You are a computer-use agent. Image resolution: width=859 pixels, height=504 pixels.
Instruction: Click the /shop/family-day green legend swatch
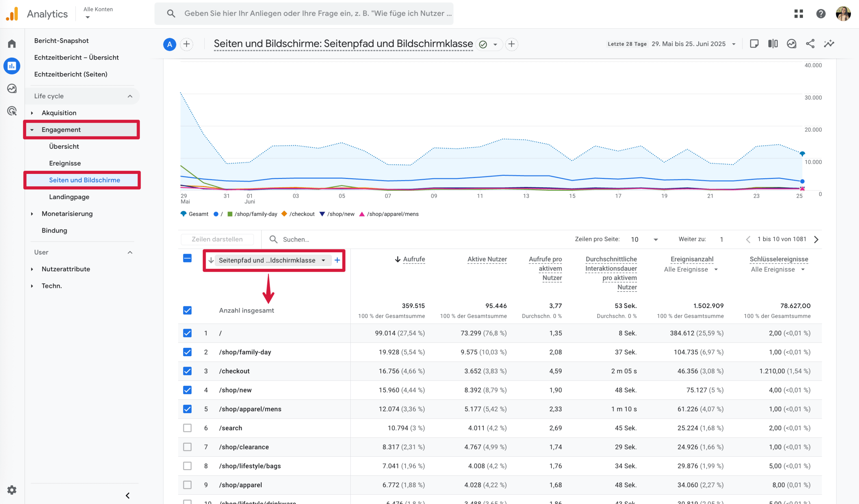pos(230,214)
